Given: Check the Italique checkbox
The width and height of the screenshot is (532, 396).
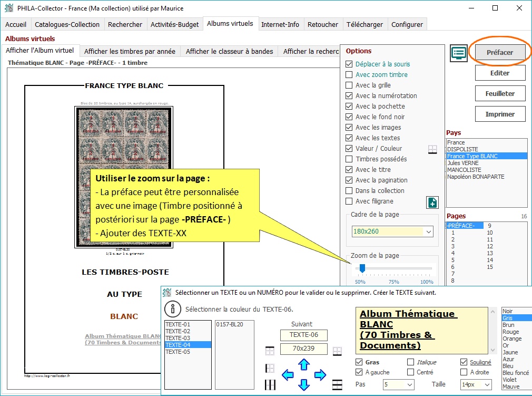Looking at the screenshot, I should pyautogui.click(x=410, y=362).
